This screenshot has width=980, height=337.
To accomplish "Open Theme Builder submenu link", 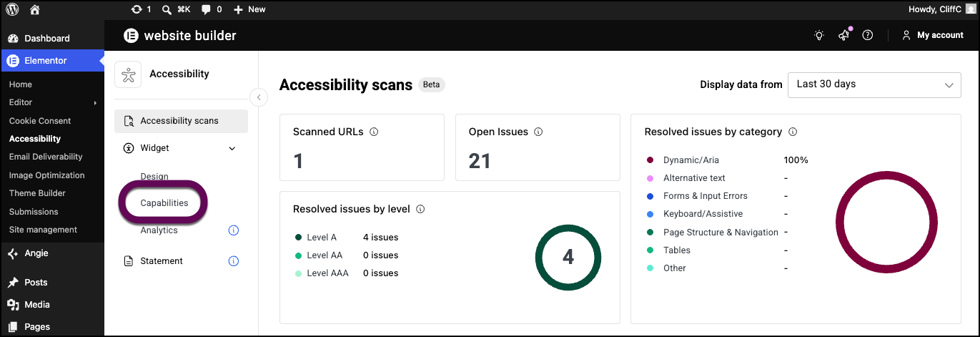I will pos(37,193).
